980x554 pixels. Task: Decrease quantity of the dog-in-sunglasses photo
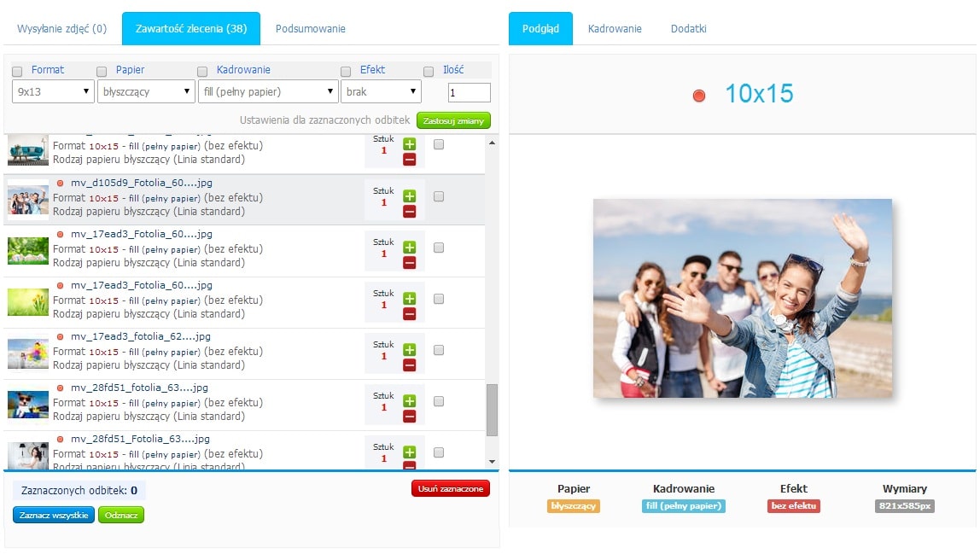click(x=410, y=417)
